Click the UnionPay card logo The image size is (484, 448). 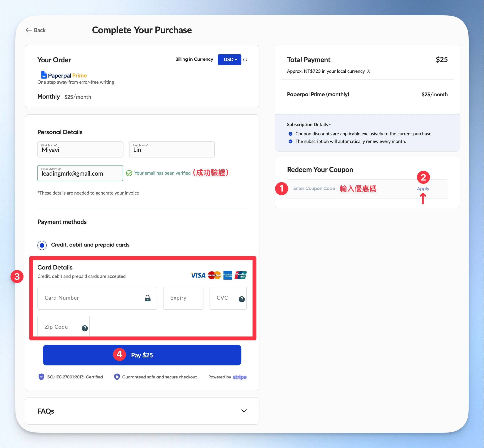(240, 275)
